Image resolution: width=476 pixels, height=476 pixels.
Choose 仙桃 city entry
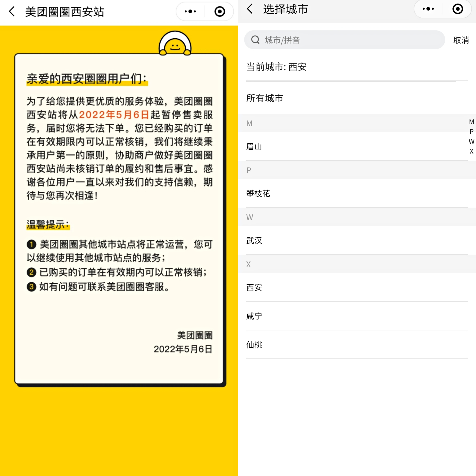pyautogui.click(x=254, y=345)
